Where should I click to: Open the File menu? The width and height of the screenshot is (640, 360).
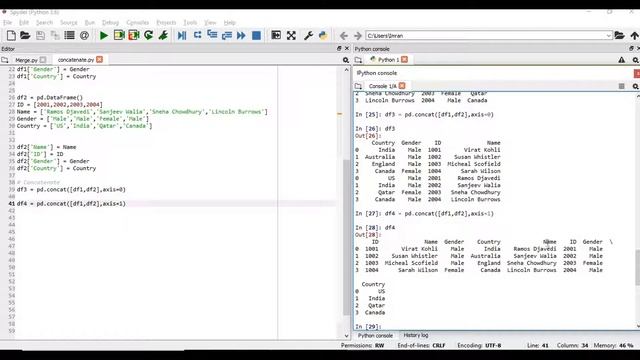(x=7, y=22)
